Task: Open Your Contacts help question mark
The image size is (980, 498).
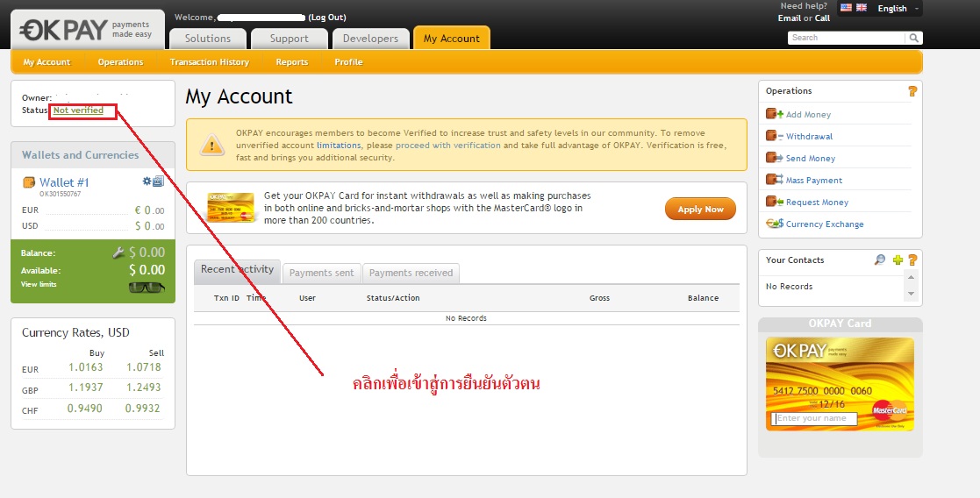Action: coord(912,260)
